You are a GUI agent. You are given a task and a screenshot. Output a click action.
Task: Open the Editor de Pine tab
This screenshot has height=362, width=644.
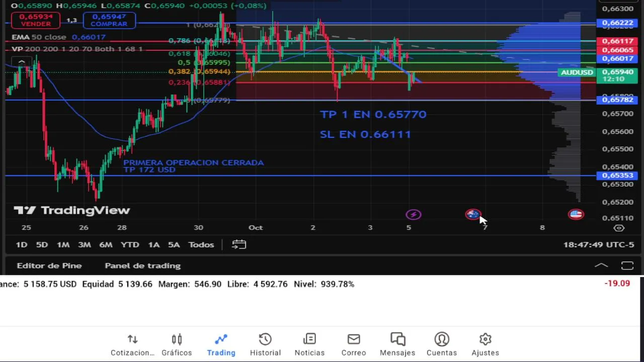coord(49,265)
